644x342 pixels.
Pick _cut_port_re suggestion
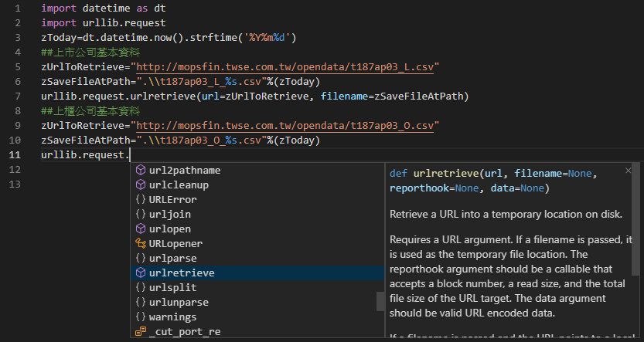click(x=257, y=331)
